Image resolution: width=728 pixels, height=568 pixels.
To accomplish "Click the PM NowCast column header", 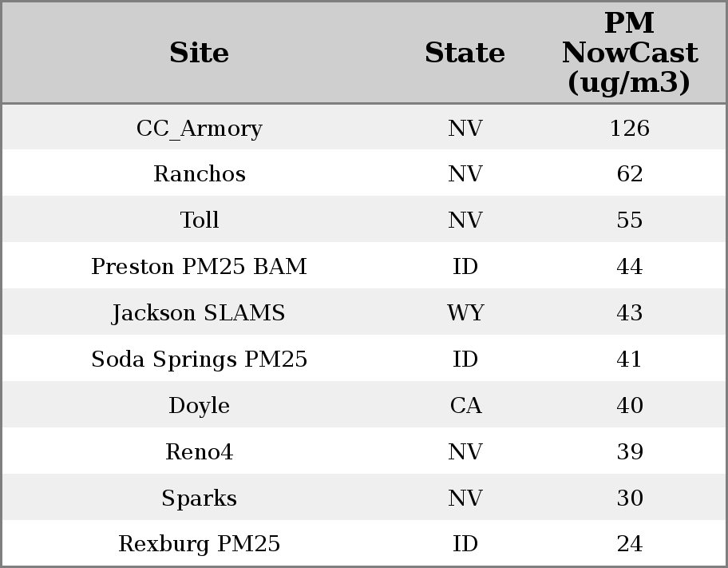I will tap(629, 53).
